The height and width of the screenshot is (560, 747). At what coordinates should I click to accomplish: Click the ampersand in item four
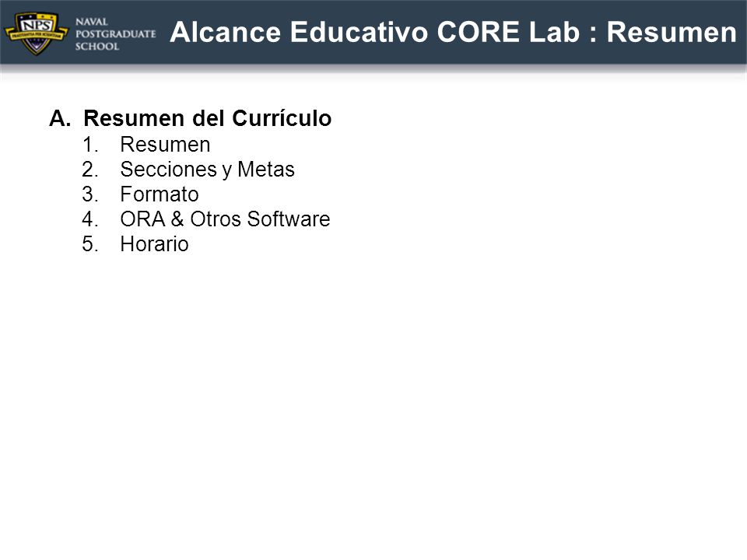click(177, 219)
